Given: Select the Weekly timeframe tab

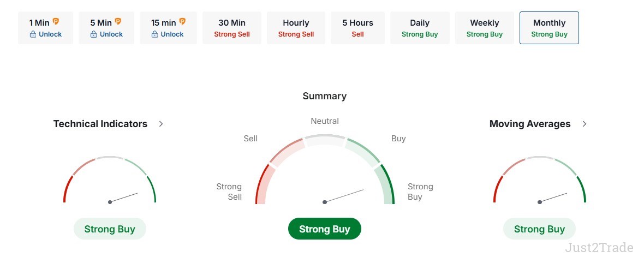Looking at the screenshot, I should pos(485,28).
